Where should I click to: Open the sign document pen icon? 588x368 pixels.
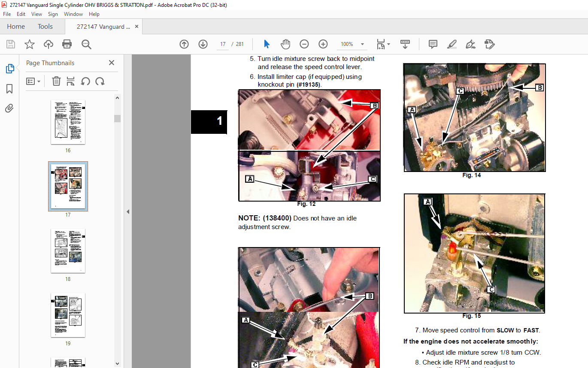[471, 44]
